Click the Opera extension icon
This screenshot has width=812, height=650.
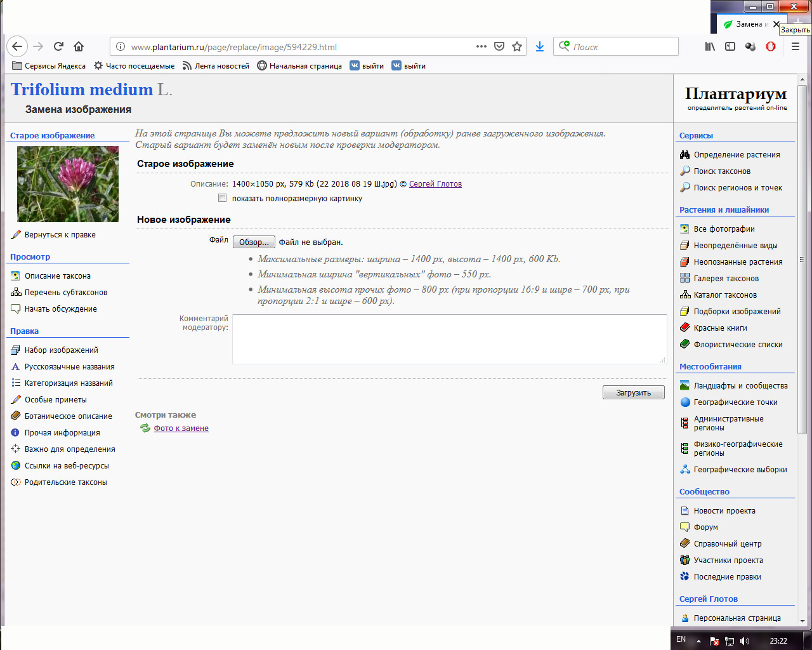(771, 46)
